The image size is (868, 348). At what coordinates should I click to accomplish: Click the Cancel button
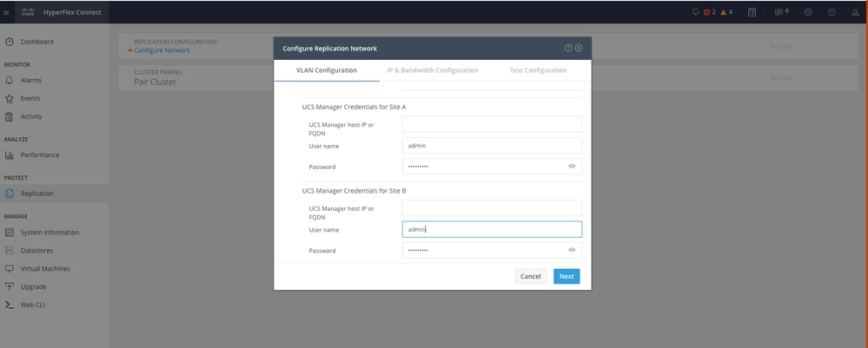tap(530, 276)
